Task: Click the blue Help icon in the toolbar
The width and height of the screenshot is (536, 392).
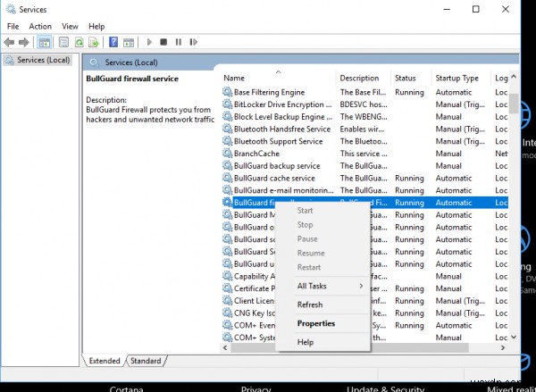Action: (113, 42)
